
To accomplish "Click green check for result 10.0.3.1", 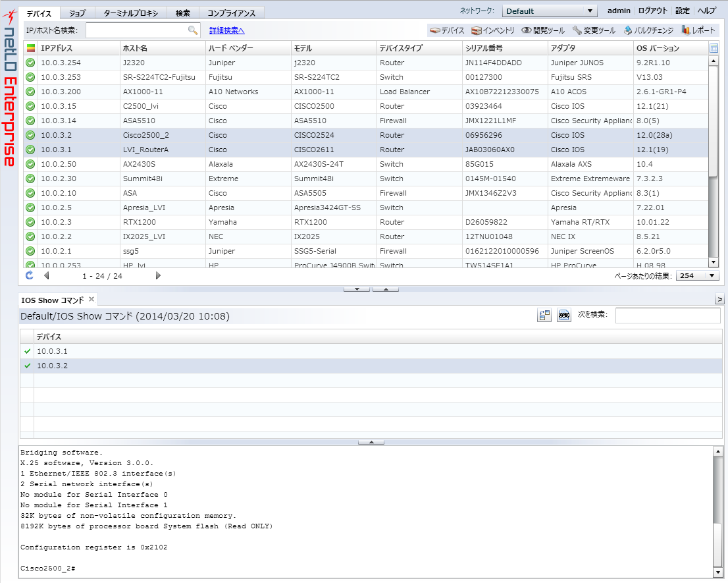I will tap(28, 351).
